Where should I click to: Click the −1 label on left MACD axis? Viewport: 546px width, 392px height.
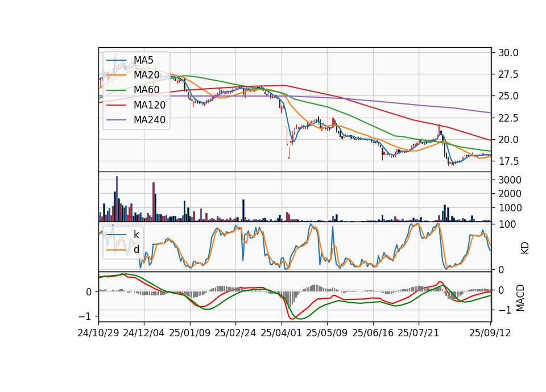pyautogui.click(x=85, y=316)
